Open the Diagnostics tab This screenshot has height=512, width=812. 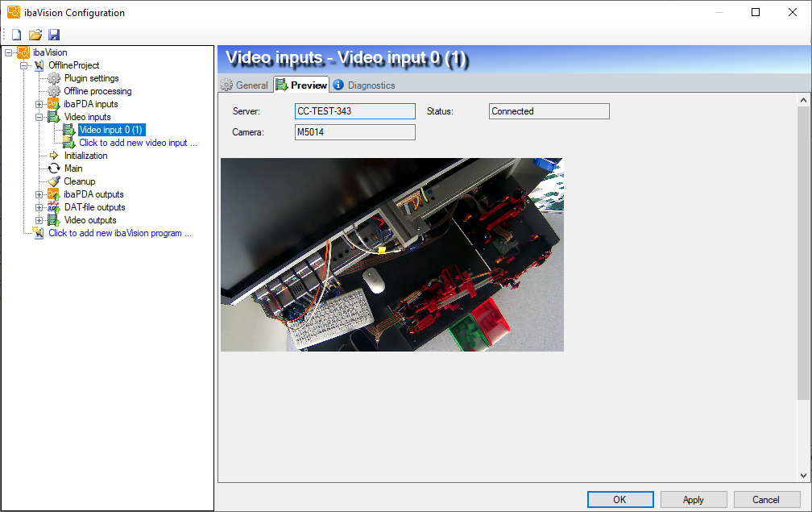(365, 85)
